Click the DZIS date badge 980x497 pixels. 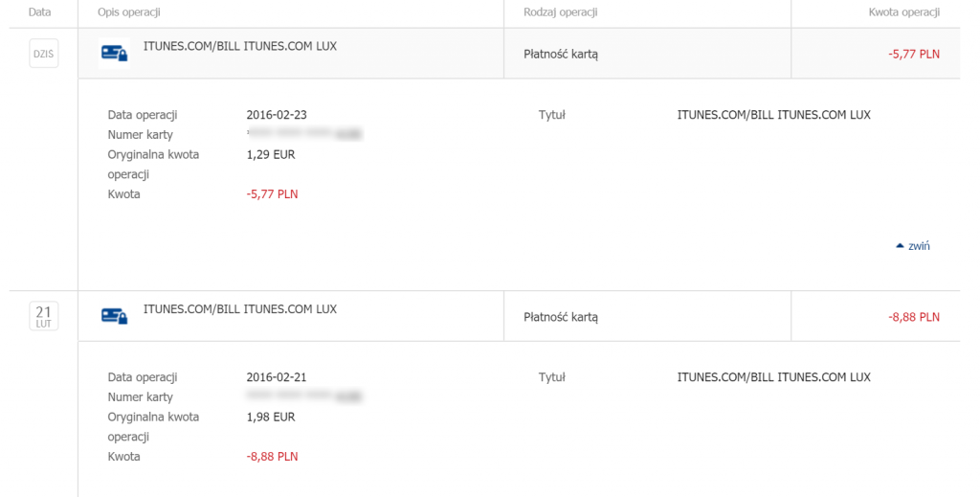44,54
